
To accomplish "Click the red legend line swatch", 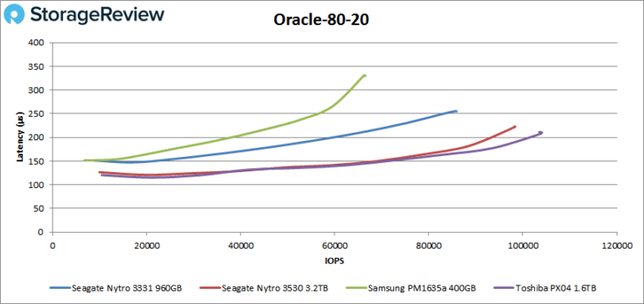I will pos(210,288).
